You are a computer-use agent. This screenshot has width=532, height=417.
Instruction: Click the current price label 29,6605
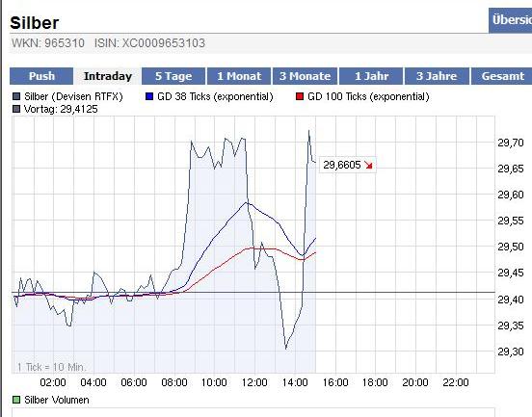tap(342, 165)
